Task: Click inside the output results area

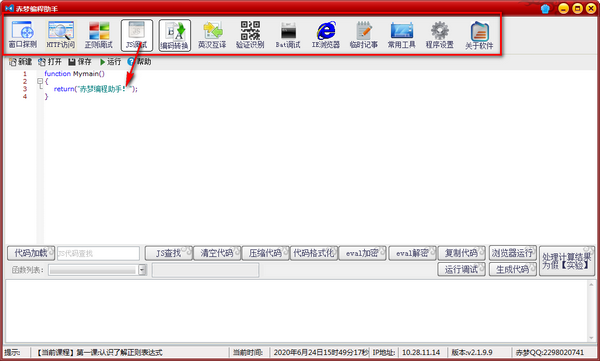Action: (296, 311)
